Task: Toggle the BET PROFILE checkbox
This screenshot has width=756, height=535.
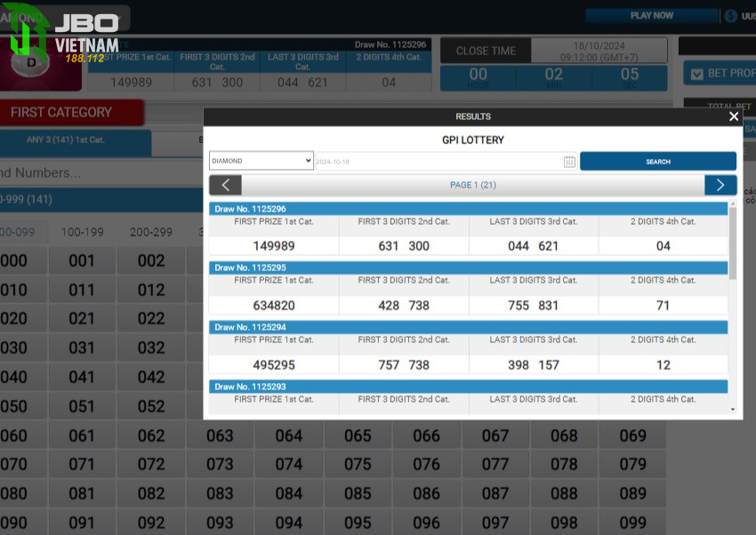Action: 696,74
